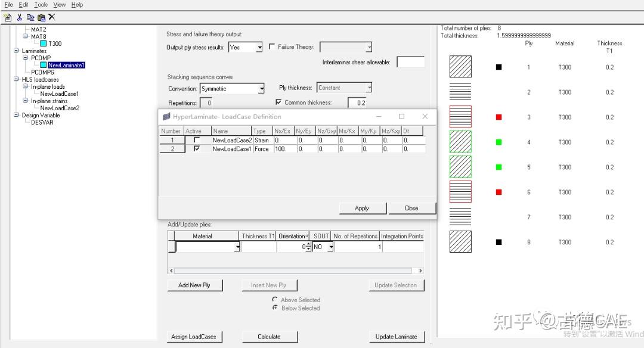Collapse the In-plane loads node
644x348 pixels.
pos(25,86)
